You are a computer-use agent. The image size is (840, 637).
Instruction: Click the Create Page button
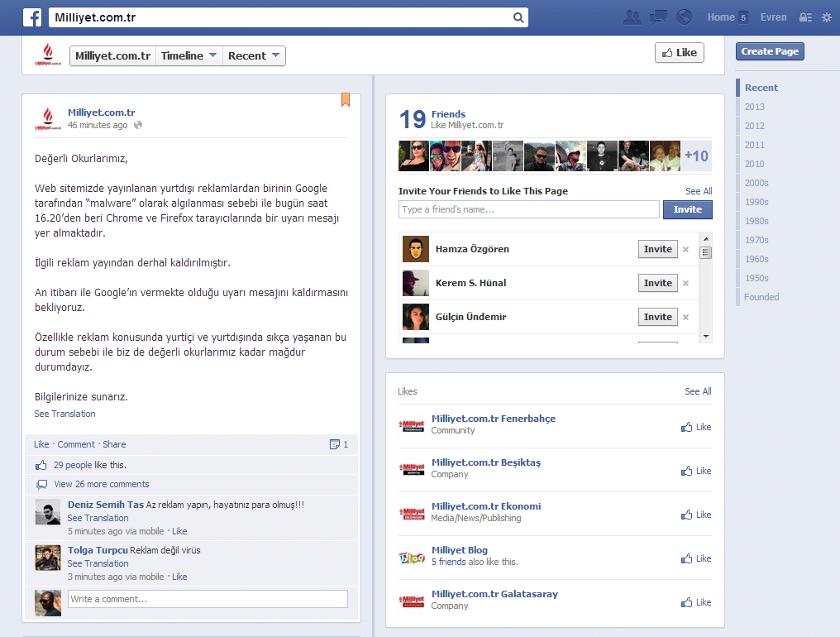[770, 51]
